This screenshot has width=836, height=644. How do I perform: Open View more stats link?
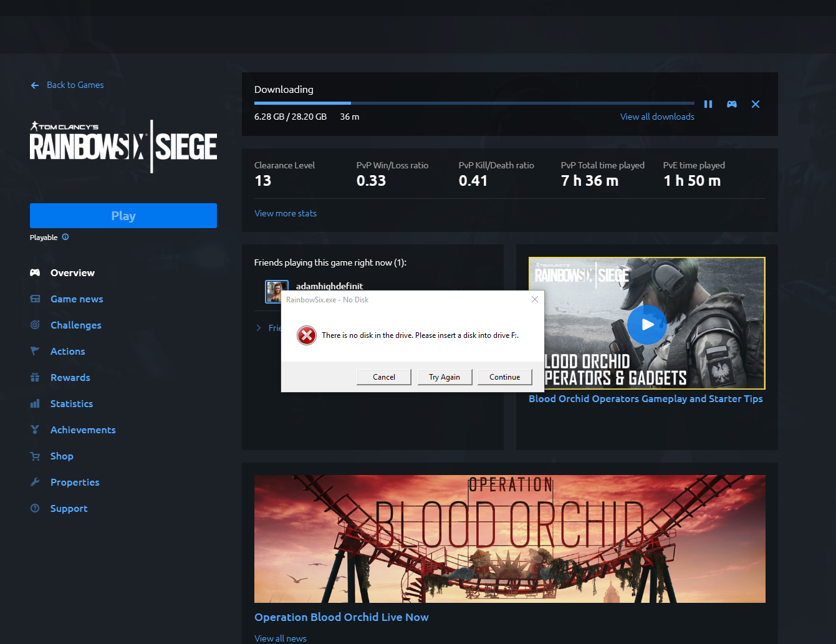[x=286, y=213]
